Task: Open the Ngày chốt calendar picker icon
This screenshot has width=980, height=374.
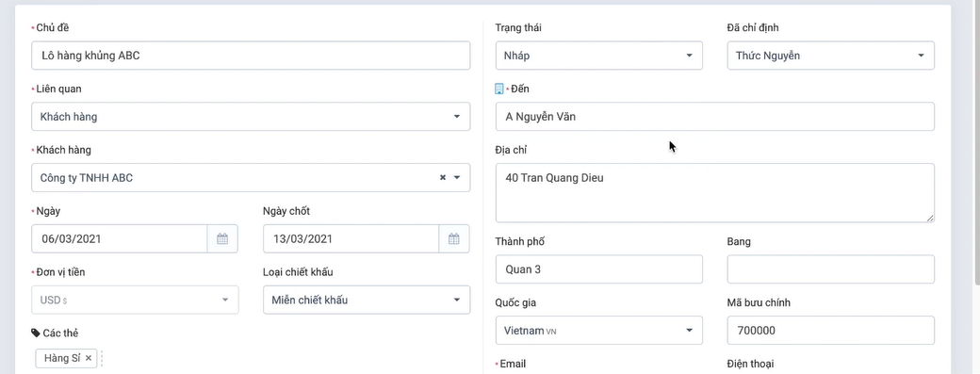Action: click(x=454, y=238)
